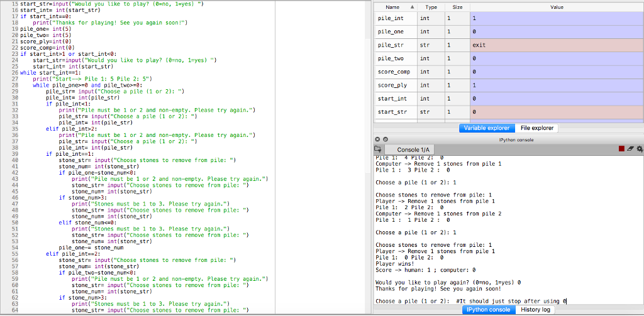The height and width of the screenshot is (316, 644).
Task: Click 'Computer -> Remove 1 stones from pile 2' line
Action: (438, 214)
